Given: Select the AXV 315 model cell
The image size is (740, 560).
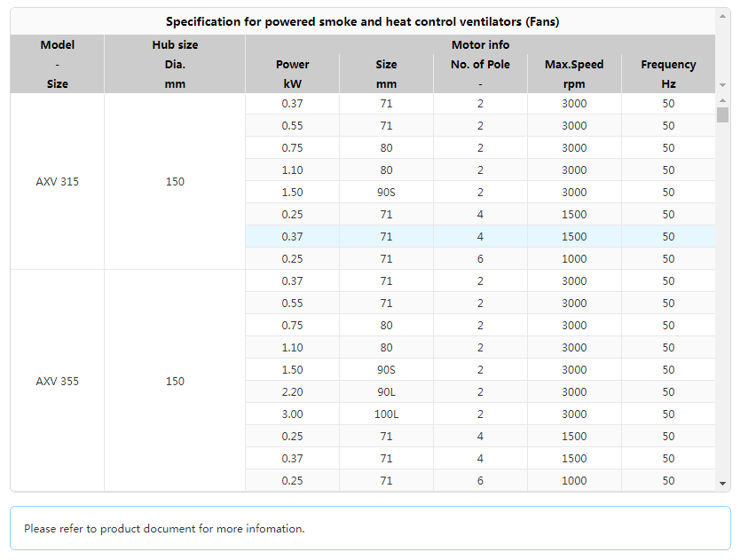Looking at the screenshot, I should tap(58, 182).
